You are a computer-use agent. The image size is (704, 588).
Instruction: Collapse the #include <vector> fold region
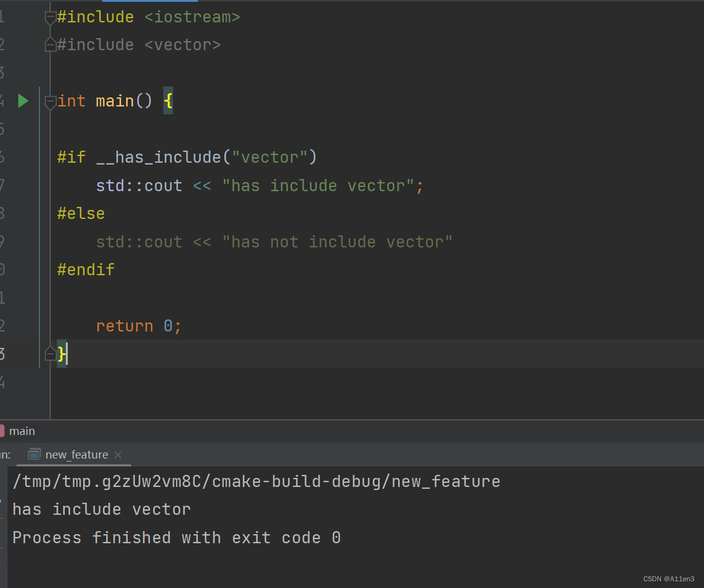pyautogui.click(x=50, y=44)
